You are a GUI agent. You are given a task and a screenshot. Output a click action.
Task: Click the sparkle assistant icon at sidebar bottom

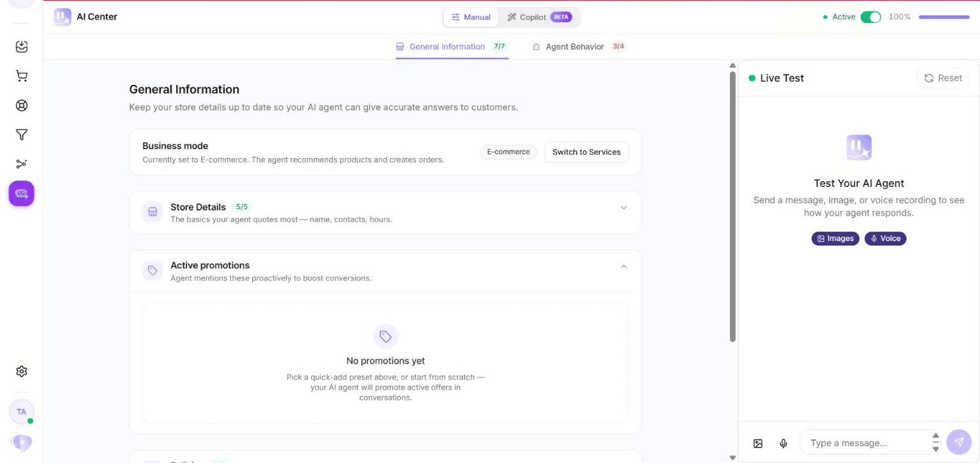(x=22, y=442)
